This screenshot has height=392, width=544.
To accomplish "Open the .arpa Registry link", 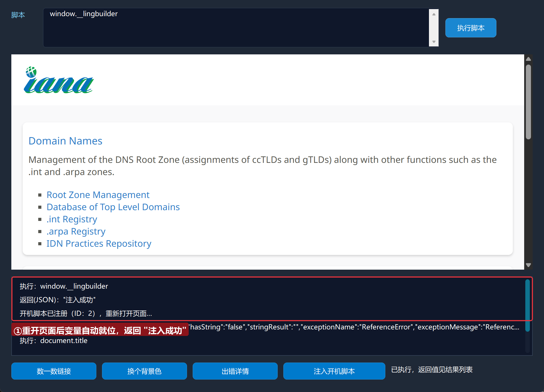I will (76, 231).
